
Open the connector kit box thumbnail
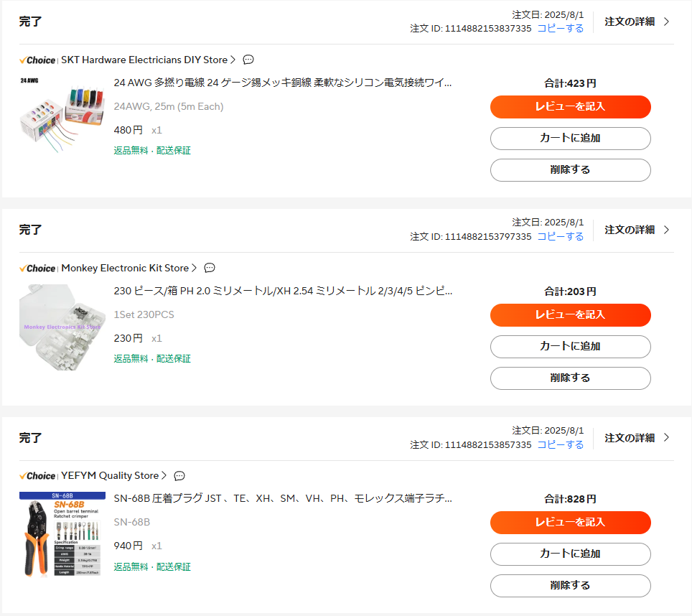pyautogui.click(x=62, y=326)
